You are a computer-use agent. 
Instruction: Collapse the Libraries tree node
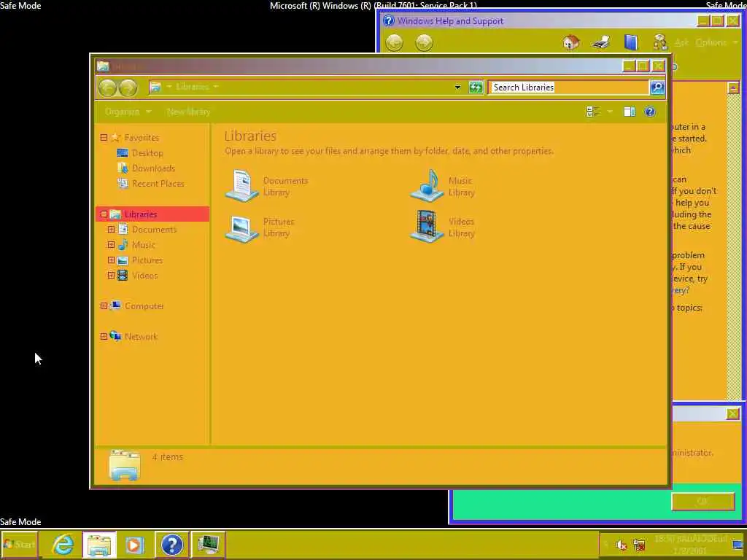104,214
